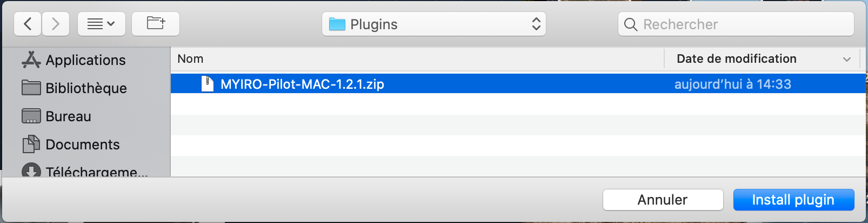Image resolution: width=868 pixels, height=223 pixels.
Task: Sort by the Date de modification column
Action: tap(737, 58)
